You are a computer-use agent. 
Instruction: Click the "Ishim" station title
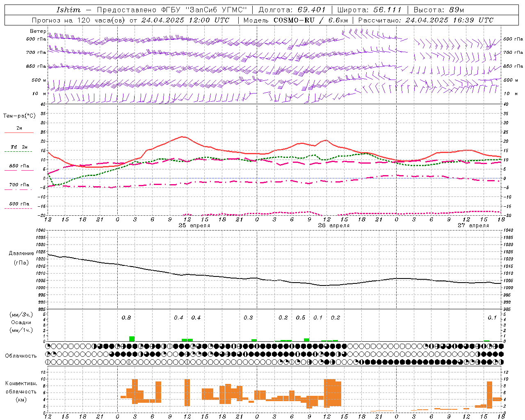point(68,10)
